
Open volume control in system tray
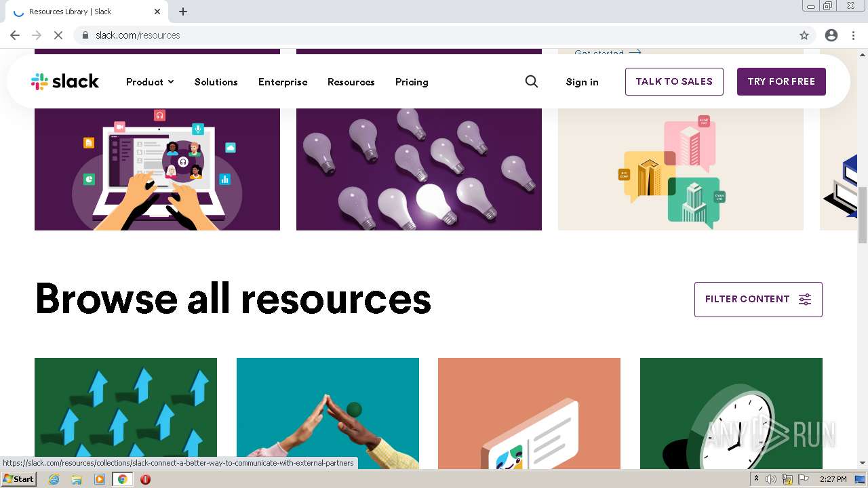tap(771, 479)
